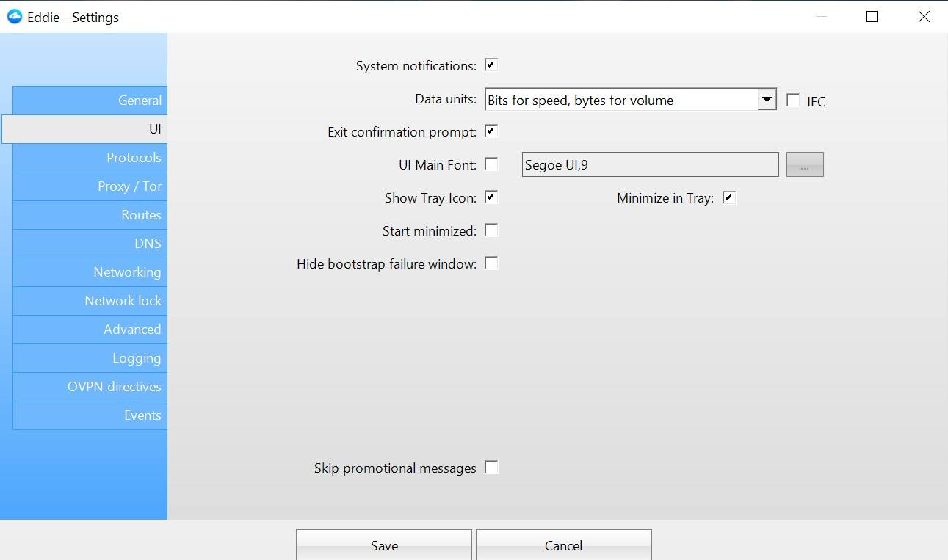Screen dimensions: 948x560
Task: Go to the Network lock tab
Action: pyautogui.click(x=90, y=301)
